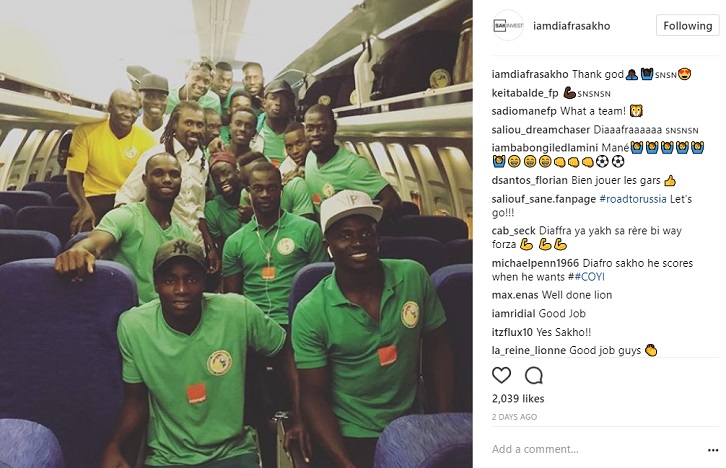Open sadiomanefp commenter profile
Screen dimensions: 726x468
pyautogui.click(x=524, y=111)
